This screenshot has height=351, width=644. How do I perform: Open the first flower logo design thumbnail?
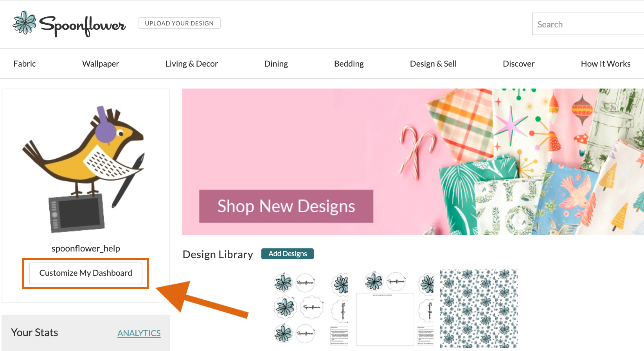(x=311, y=308)
